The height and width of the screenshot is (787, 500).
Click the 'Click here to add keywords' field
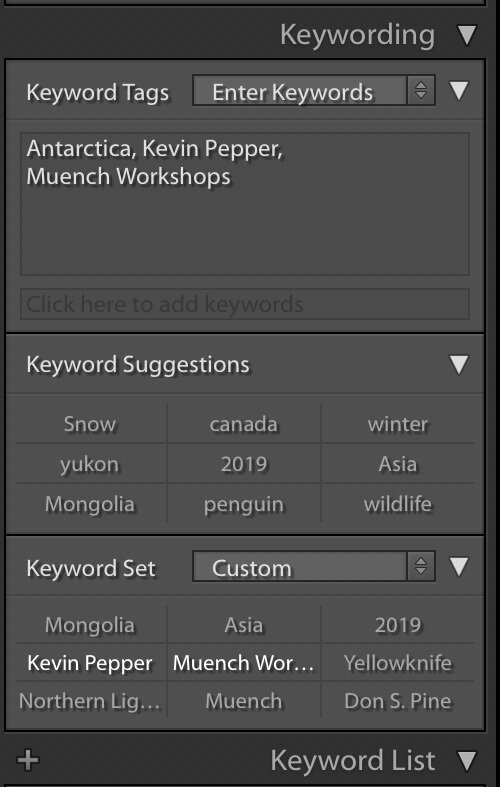pos(245,304)
